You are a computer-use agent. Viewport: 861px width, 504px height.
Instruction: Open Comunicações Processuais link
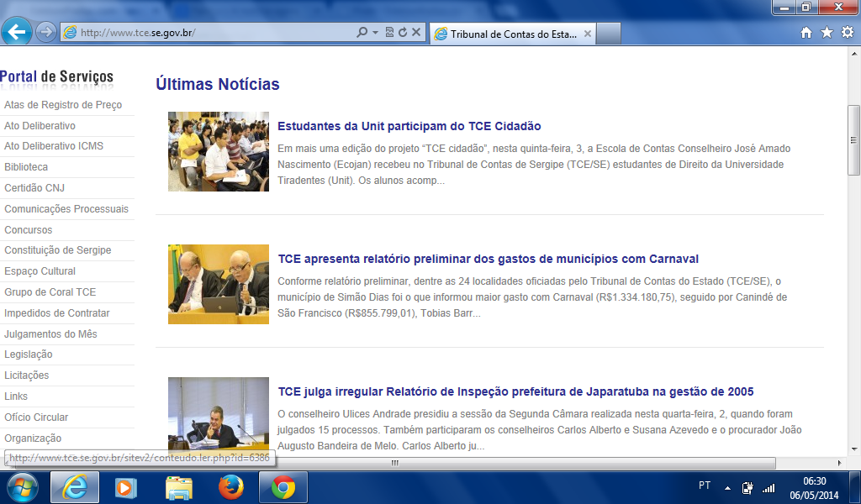point(66,209)
